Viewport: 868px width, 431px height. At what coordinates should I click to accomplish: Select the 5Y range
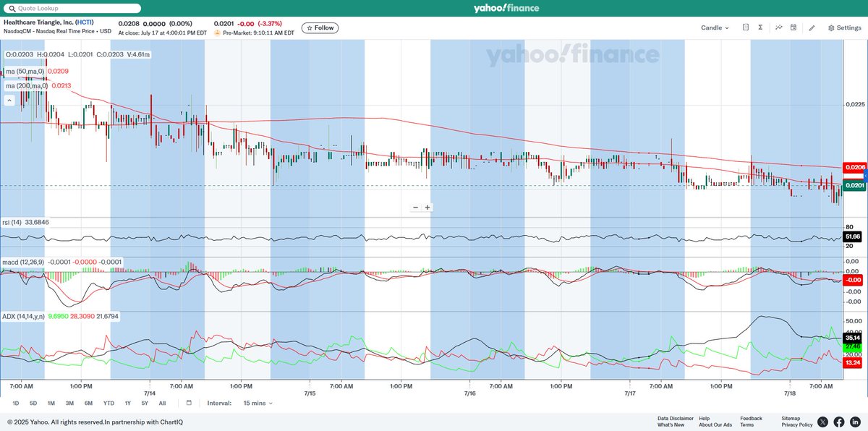145,403
